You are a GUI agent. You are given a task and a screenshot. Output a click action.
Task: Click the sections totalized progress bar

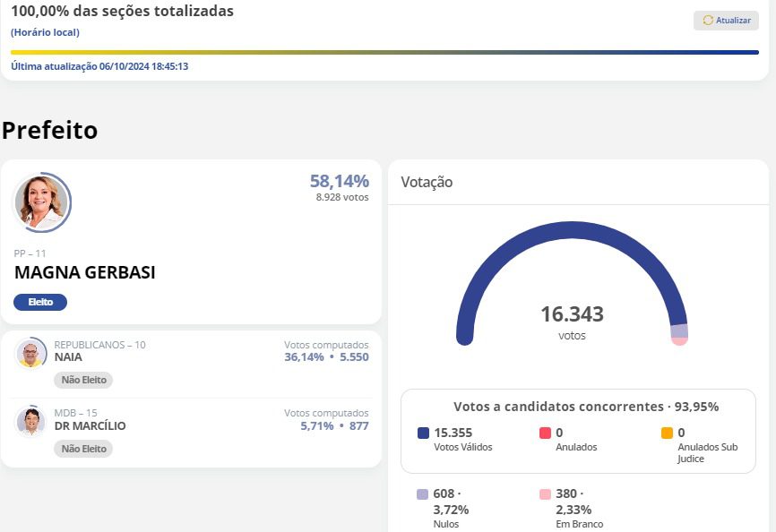[x=384, y=52]
